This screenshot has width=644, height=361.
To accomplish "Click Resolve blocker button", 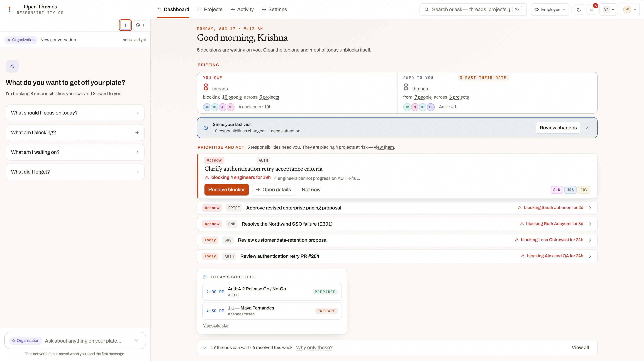I will click(x=226, y=190).
